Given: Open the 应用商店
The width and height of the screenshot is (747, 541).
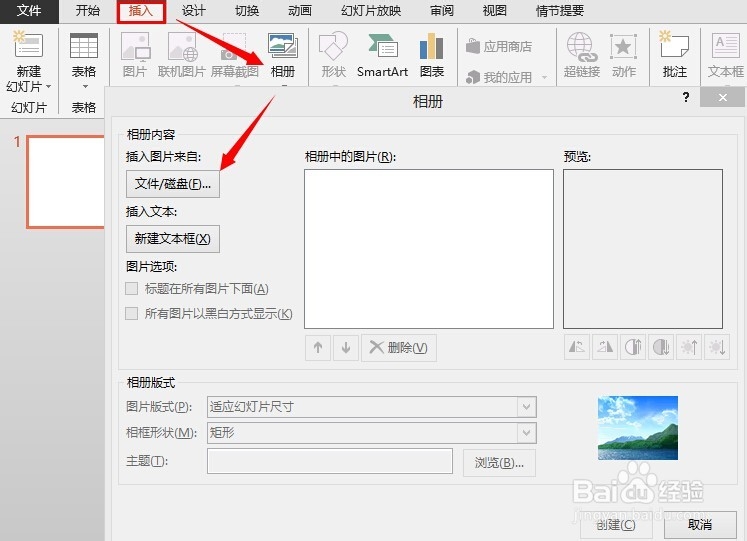Looking at the screenshot, I should pos(498,46).
